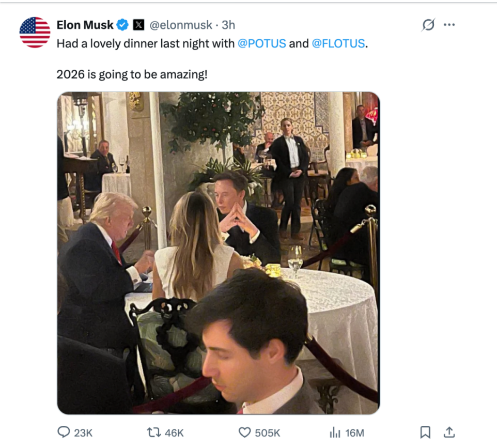
Task: Click the blue verified checkmark badge
Action: tap(122, 24)
